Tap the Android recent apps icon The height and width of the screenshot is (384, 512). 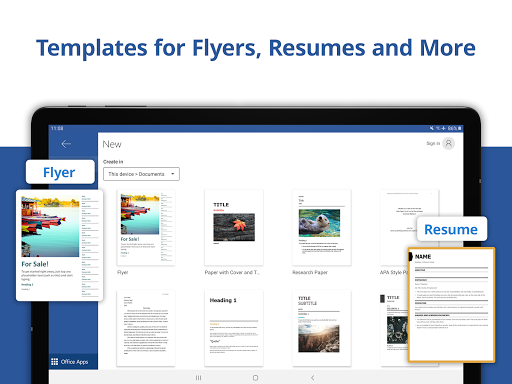(x=198, y=378)
